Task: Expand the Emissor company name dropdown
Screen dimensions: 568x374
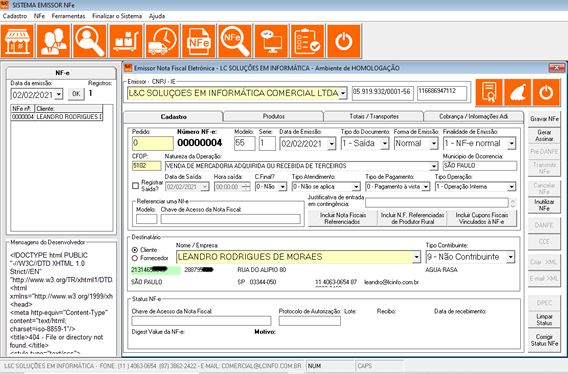Action: point(343,93)
